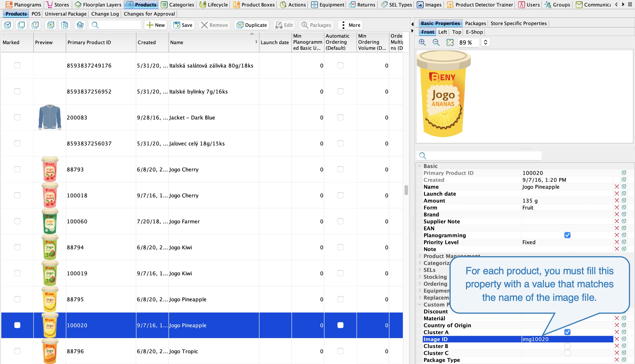Click the unmark-all empty squares icon
635x364 pixels.
(x=21, y=25)
